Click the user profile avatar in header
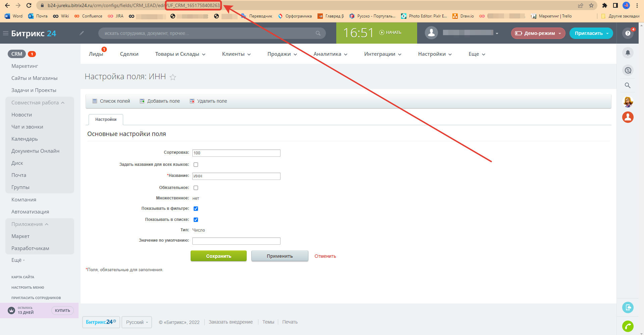Viewport: 644px width, 335px height. click(x=431, y=33)
